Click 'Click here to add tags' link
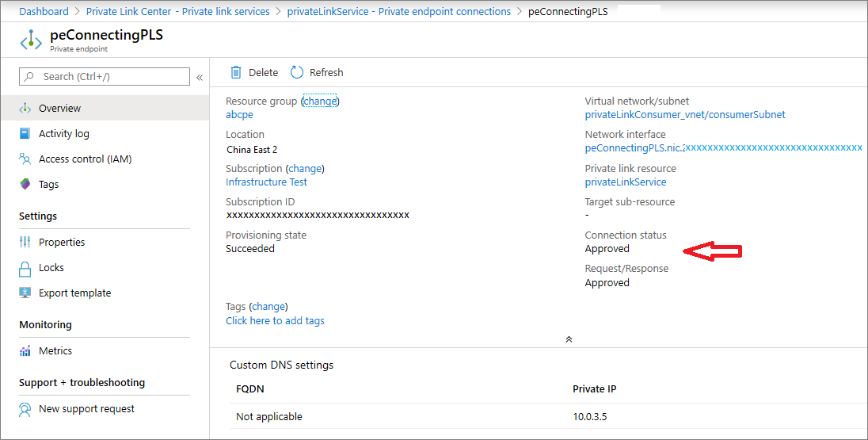Viewport: 868px width, 440px height. (x=275, y=321)
